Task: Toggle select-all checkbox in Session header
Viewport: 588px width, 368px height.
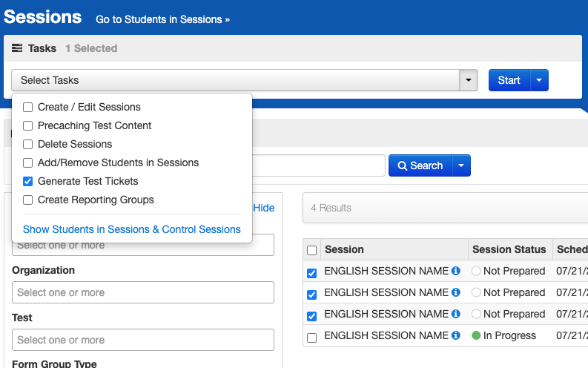Action: coord(312,250)
